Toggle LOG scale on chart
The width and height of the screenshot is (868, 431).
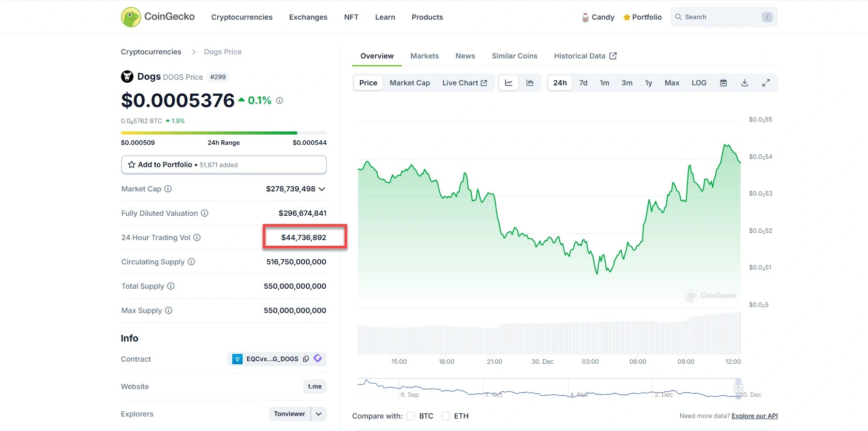[698, 83]
